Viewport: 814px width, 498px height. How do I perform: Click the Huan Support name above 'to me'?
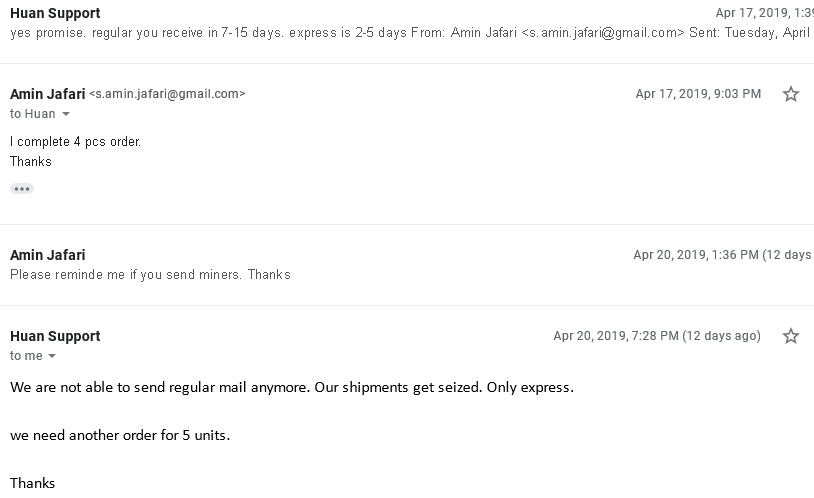pyautogui.click(x=55, y=336)
